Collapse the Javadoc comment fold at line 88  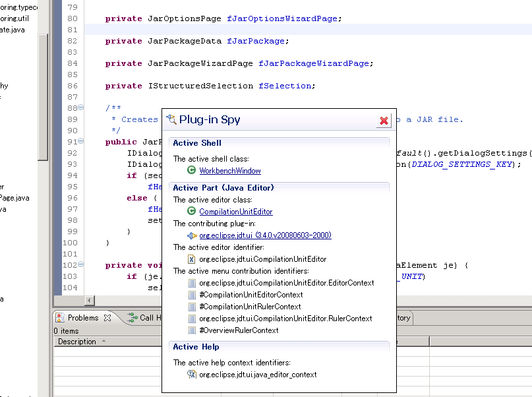(x=80, y=107)
